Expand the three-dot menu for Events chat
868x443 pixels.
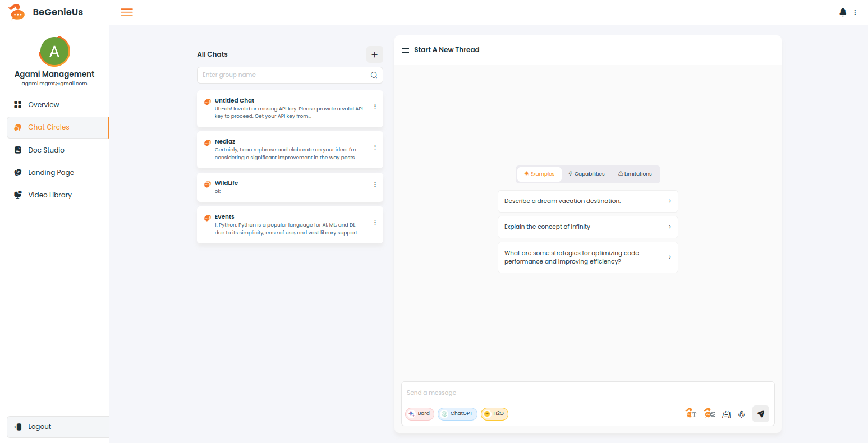375,222
